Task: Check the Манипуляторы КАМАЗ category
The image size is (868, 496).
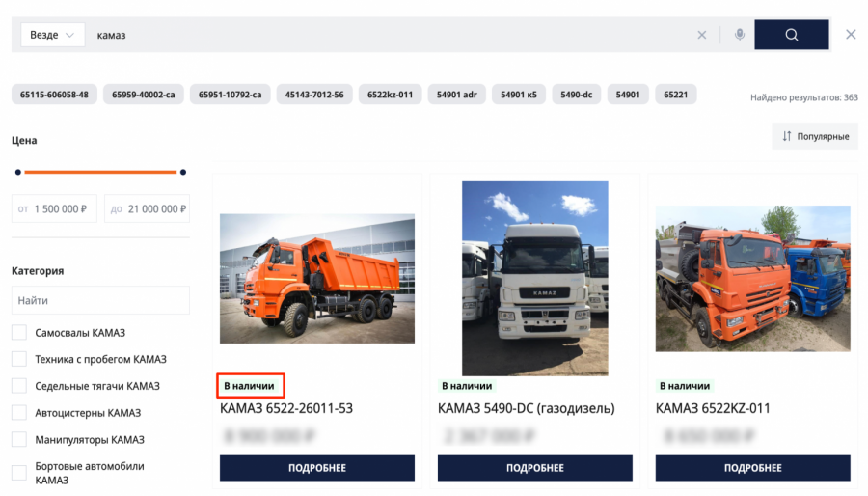Action: [19, 439]
